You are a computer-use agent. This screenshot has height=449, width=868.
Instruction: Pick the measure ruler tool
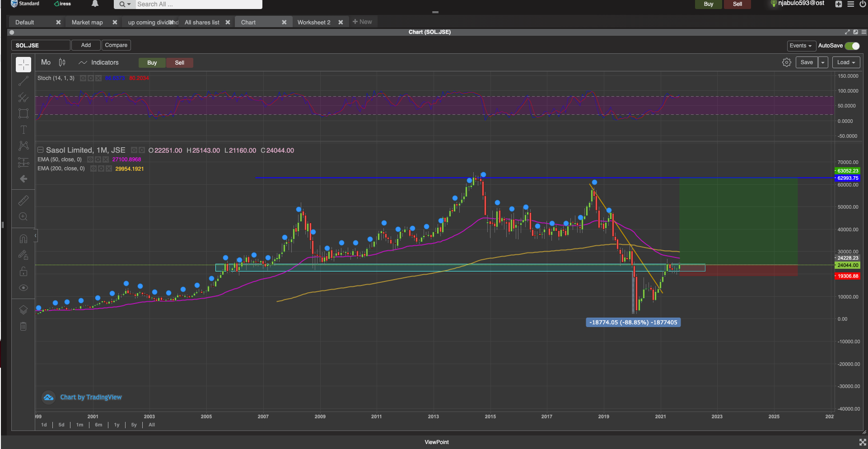[23, 200]
